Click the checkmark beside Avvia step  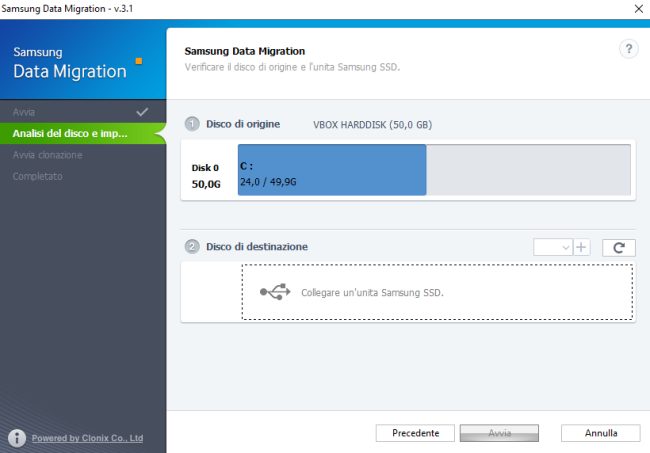[x=142, y=111]
